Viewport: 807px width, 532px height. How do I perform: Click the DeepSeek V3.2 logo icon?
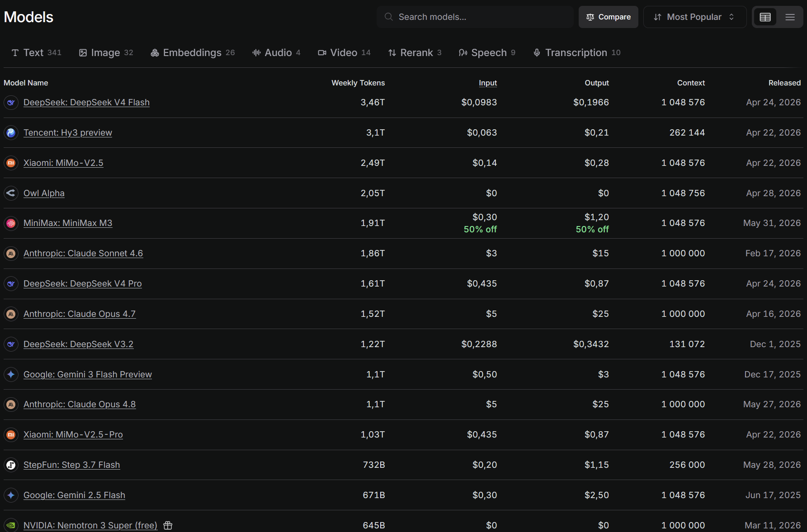(11, 344)
